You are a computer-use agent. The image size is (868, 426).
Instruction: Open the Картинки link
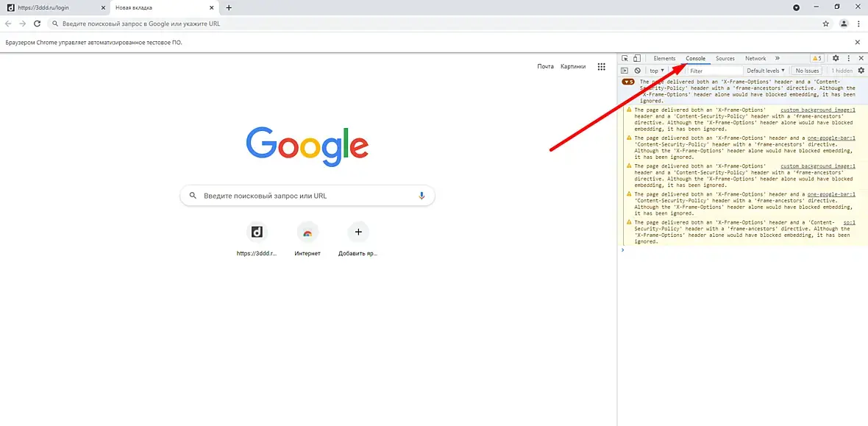[573, 66]
